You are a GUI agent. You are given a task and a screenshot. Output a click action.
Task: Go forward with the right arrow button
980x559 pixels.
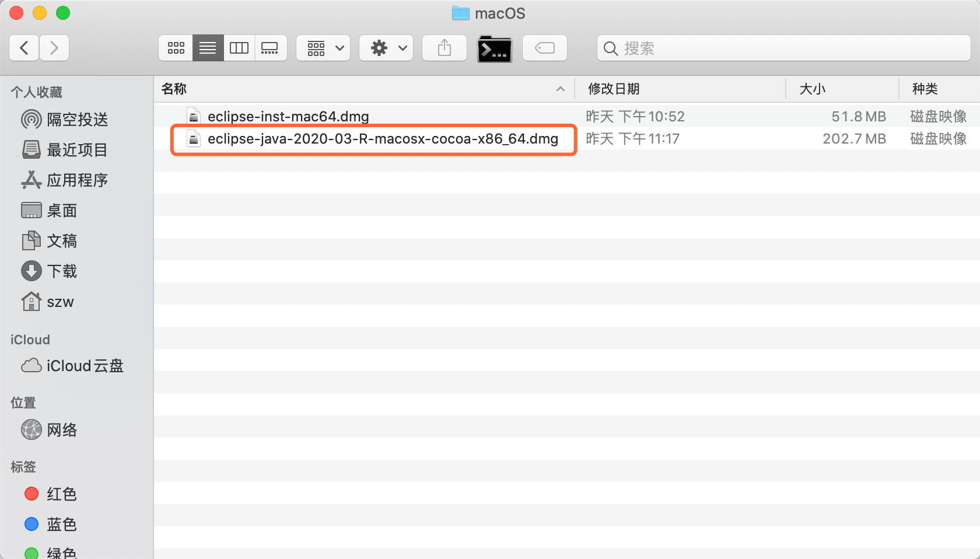(54, 48)
